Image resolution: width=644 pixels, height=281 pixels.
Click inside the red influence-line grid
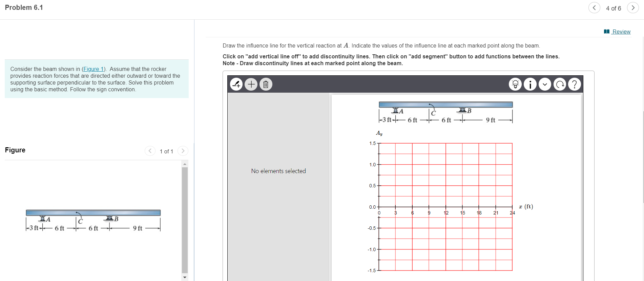click(x=445, y=207)
